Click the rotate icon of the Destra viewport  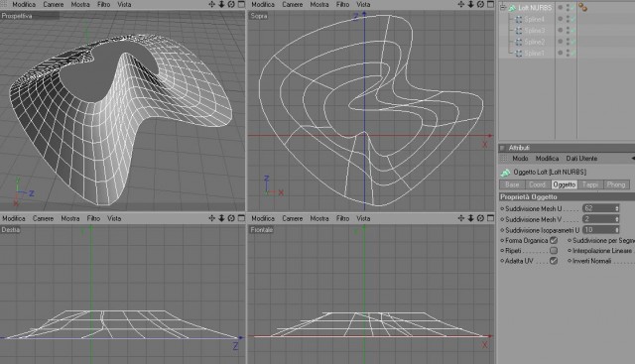tap(231, 218)
